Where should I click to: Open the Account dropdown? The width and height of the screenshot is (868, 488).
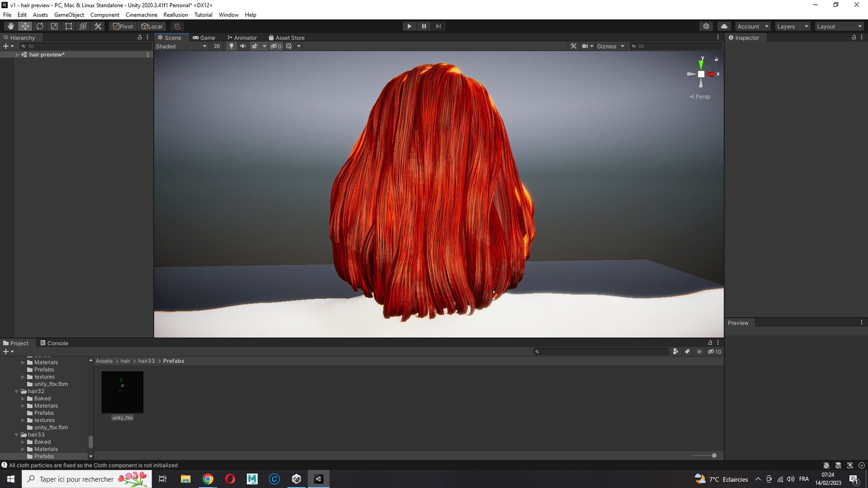(x=753, y=26)
